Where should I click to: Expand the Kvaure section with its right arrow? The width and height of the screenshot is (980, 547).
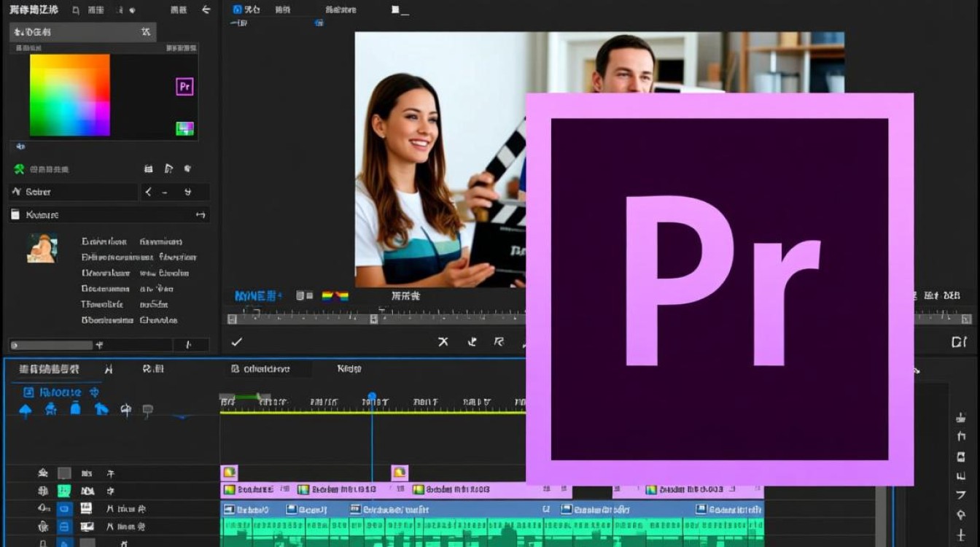[201, 215]
